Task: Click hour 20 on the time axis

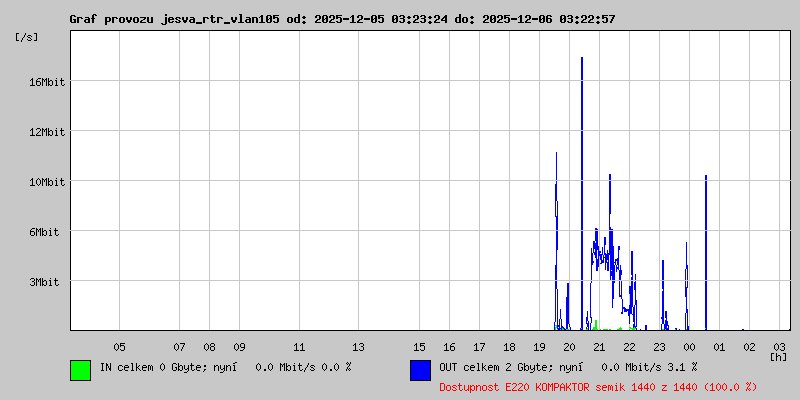Action: (569, 346)
